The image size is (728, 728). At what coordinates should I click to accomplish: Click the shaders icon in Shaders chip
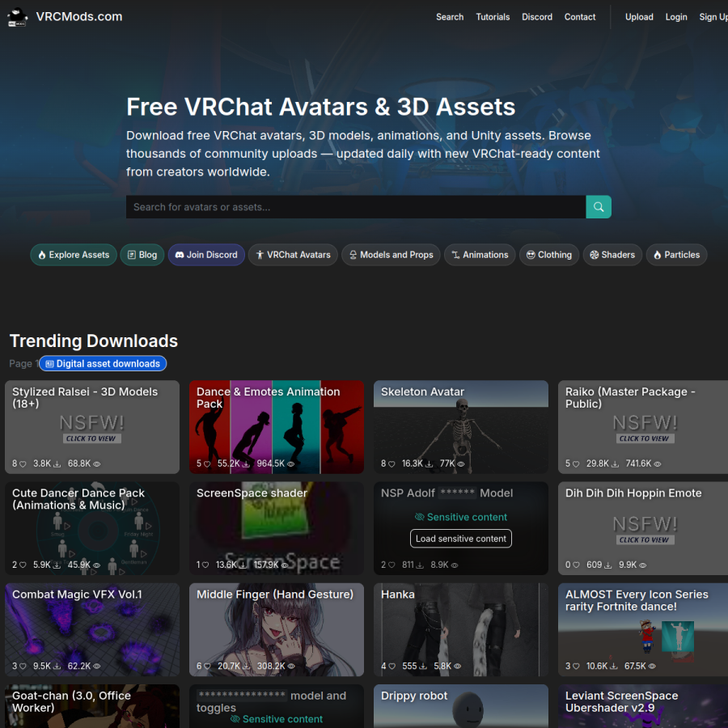point(594,255)
